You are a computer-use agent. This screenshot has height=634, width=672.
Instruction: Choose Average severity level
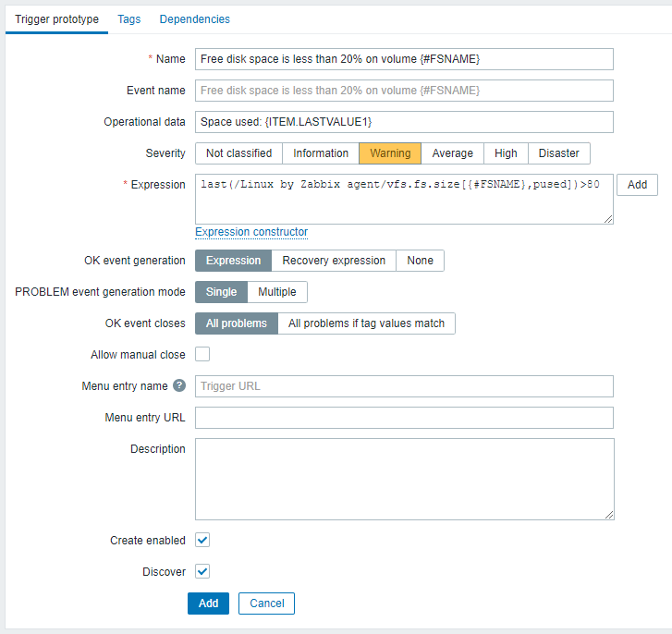453,153
